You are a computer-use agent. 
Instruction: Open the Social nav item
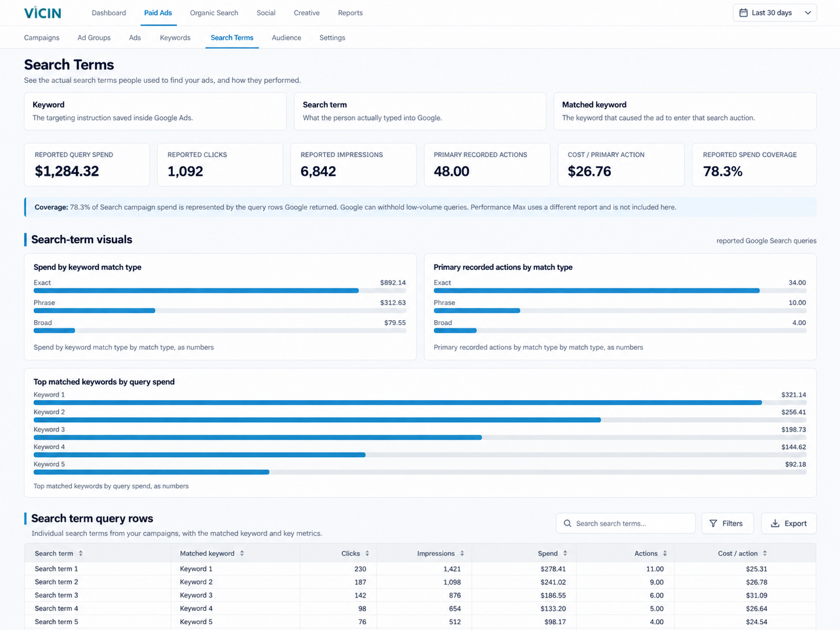[266, 13]
